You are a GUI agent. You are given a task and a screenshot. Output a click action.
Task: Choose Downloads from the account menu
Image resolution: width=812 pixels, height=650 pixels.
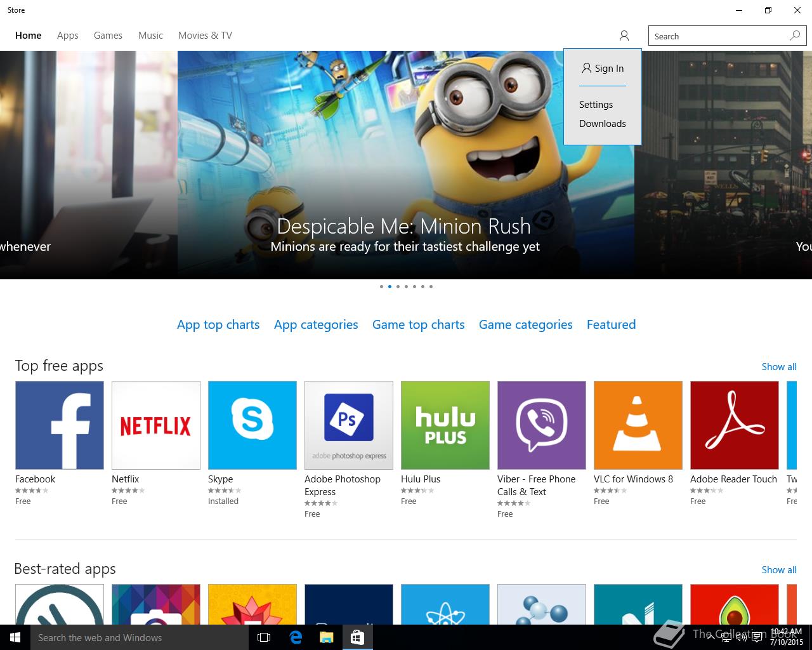tap(603, 124)
